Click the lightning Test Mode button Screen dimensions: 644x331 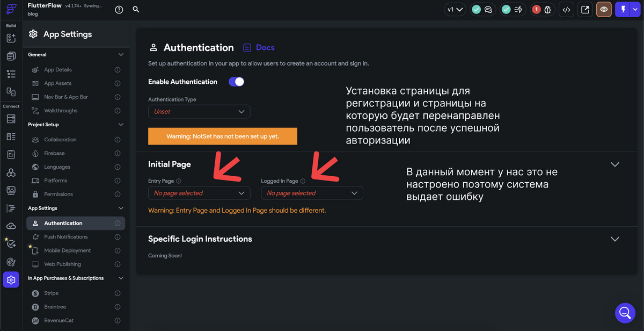(623, 9)
